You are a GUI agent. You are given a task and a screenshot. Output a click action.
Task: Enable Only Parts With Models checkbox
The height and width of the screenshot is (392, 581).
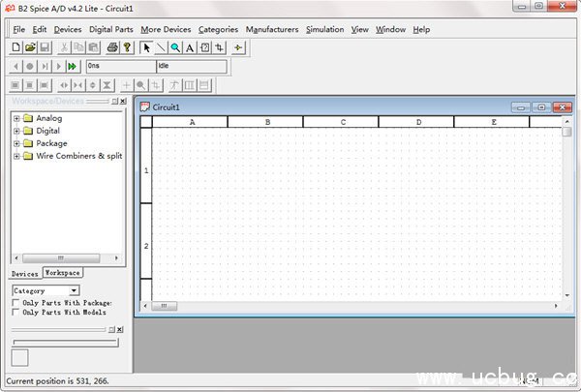tap(15, 313)
